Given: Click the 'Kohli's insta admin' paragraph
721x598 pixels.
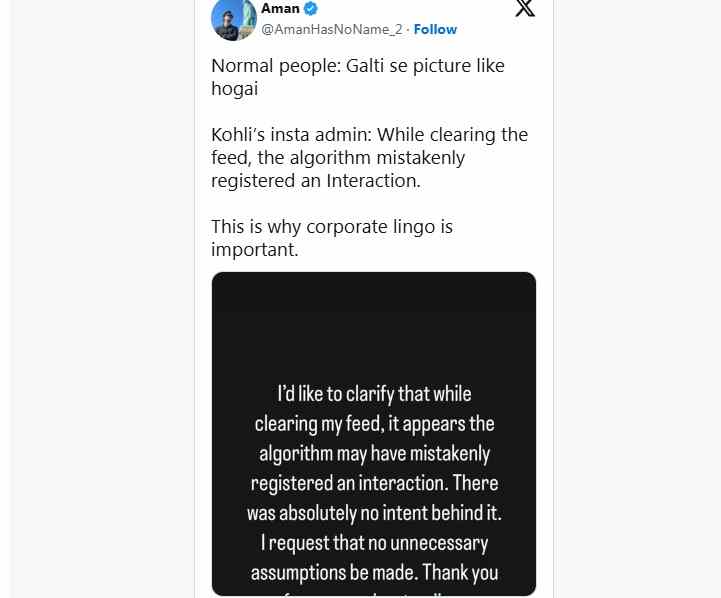Looking at the screenshot, I should click(369, 158).
